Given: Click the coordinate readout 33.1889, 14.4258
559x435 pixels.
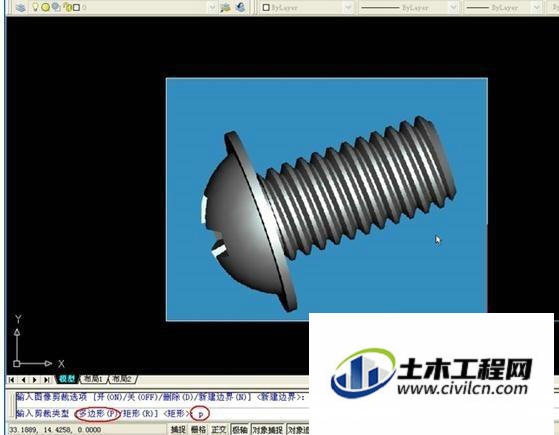Looking at the screenshot, I should click(55, 430).
